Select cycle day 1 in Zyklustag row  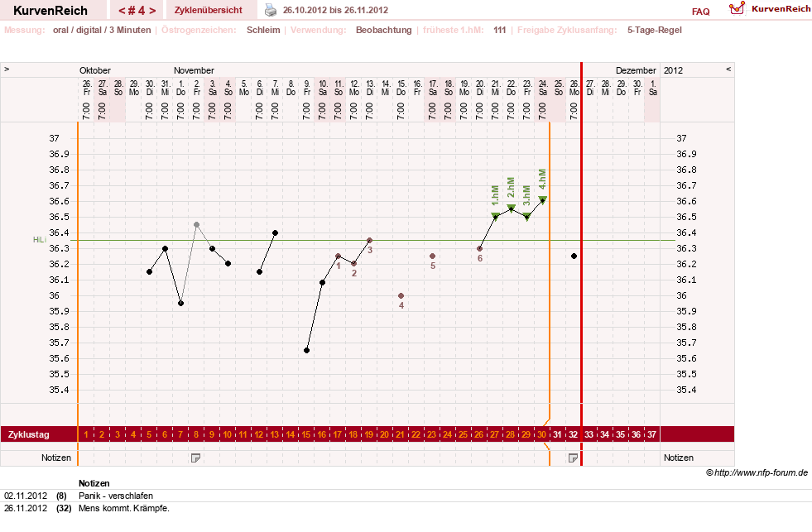[x=86, y=434]
